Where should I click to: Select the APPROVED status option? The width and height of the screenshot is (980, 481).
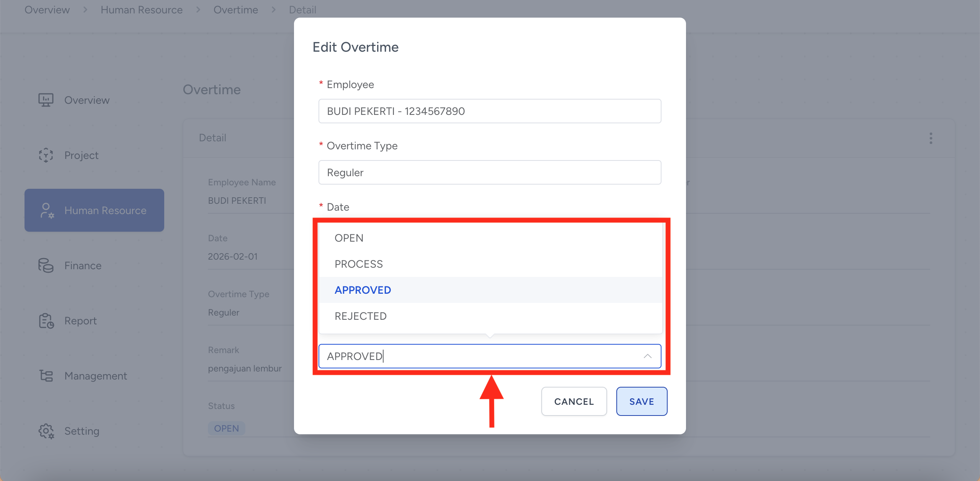[363, 290]
